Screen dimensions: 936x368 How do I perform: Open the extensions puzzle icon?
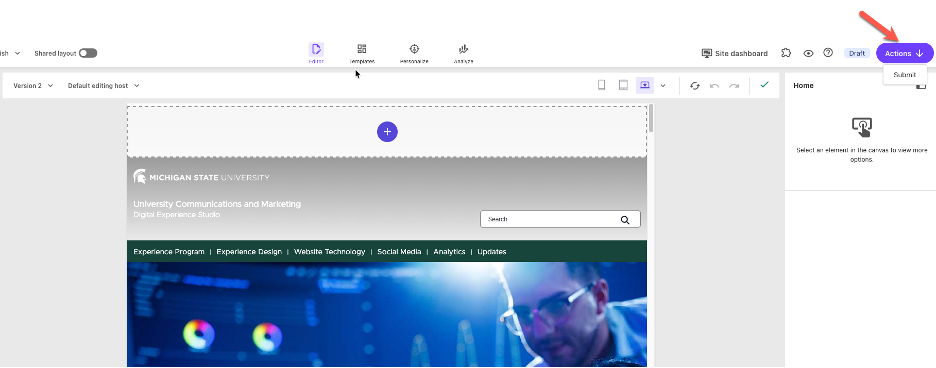[x=786, y=53]
